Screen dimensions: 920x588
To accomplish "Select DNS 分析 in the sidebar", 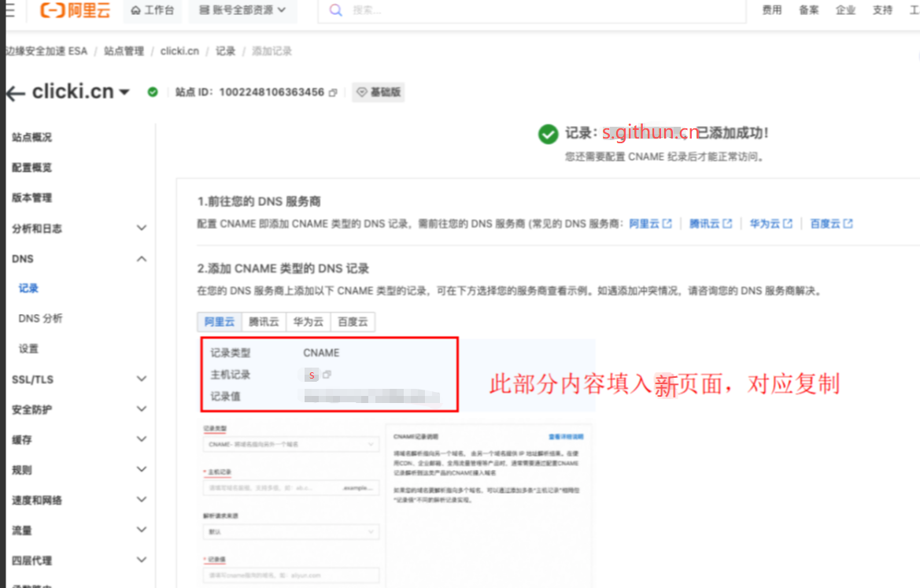I will pos(40,319).
